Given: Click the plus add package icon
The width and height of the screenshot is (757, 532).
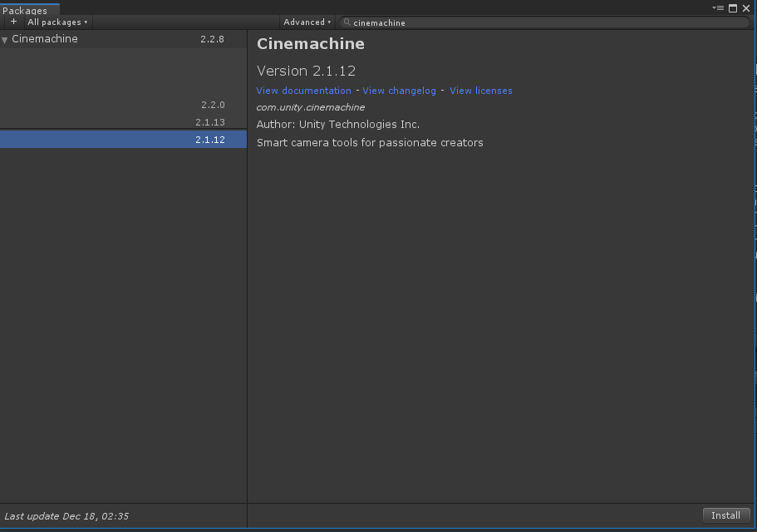Looking at the screenshot, I should [x=13, y=22].
